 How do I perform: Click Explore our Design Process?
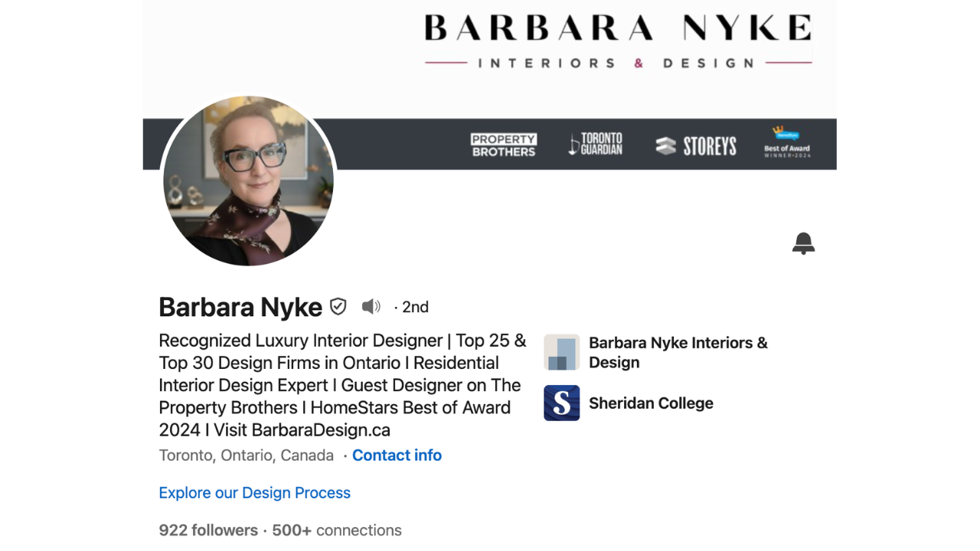pyautogui.click(x=254, y=493)
